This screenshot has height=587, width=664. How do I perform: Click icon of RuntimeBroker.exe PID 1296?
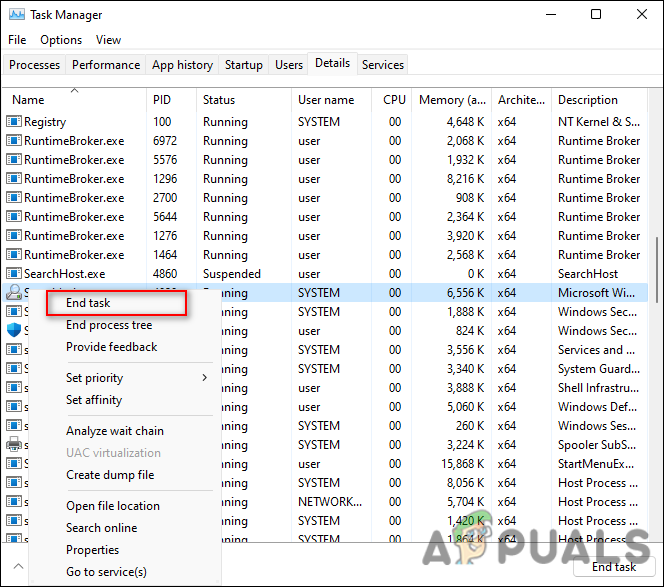pyautogui.click(x=14, y=179)
